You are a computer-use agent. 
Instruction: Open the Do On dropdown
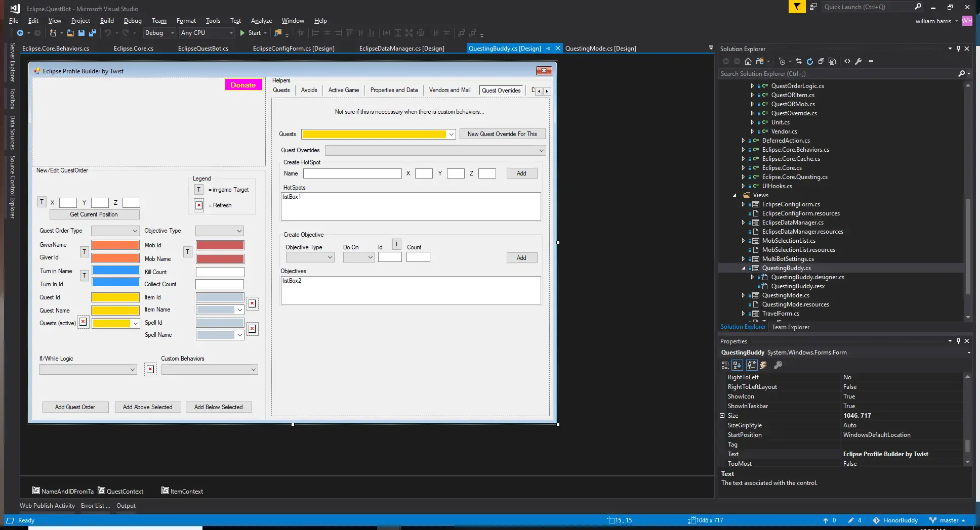coord(359,257)
